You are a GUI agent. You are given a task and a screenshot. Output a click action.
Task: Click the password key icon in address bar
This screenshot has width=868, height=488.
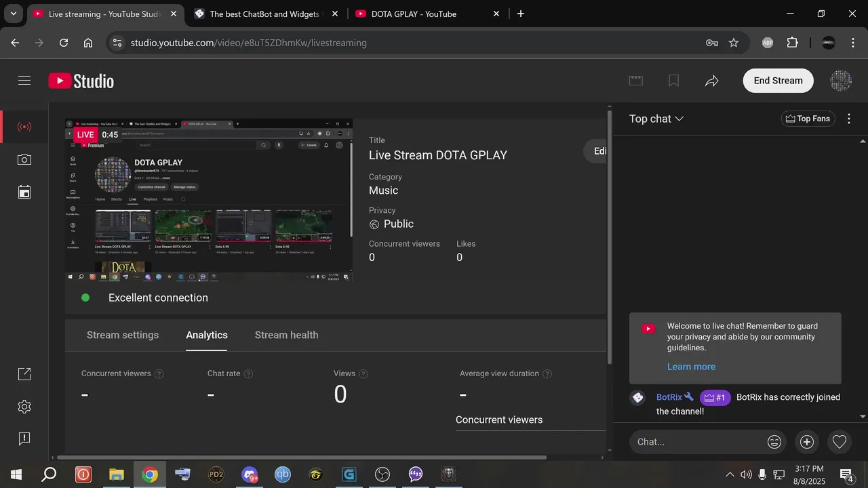click(x=712, y=43)
